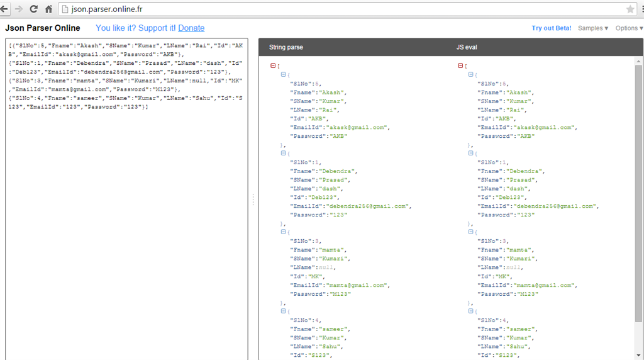Open the Options dropdown menu
The image size is (644, 360).
[629, 28]
